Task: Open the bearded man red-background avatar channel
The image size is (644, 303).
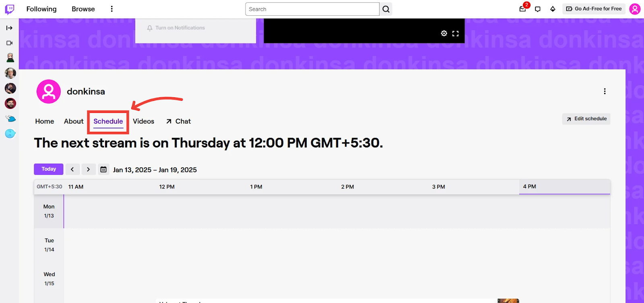Action: click(10, 104)
